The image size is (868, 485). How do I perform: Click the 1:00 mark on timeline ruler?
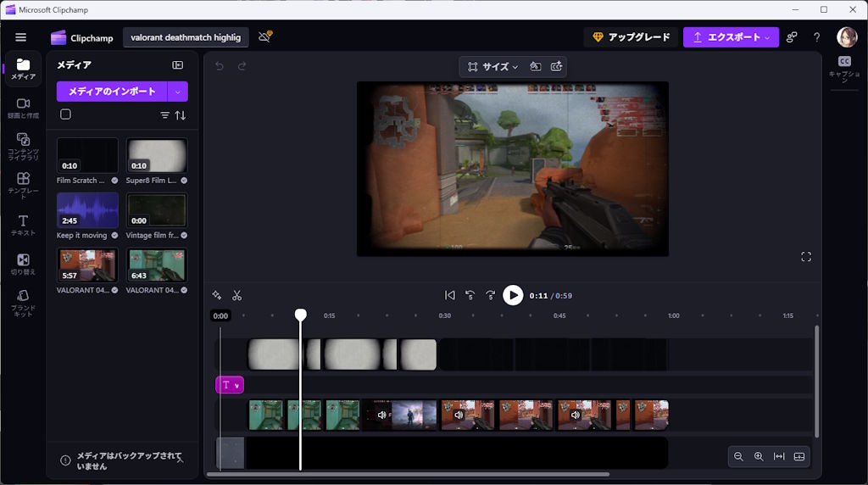[x=674, y=315]
